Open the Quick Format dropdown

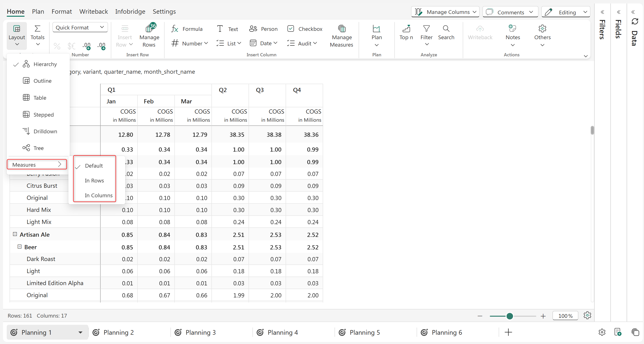(80, 28)
